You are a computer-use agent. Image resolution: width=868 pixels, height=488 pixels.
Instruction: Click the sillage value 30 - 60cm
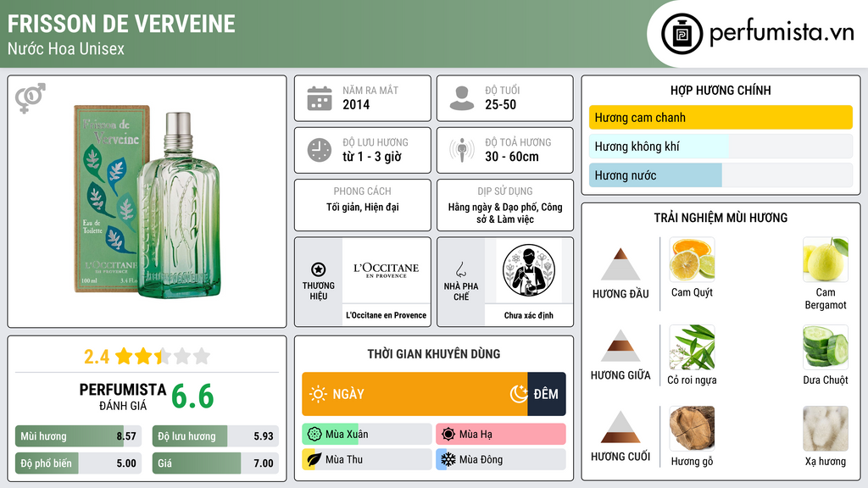tap(512, 157)
